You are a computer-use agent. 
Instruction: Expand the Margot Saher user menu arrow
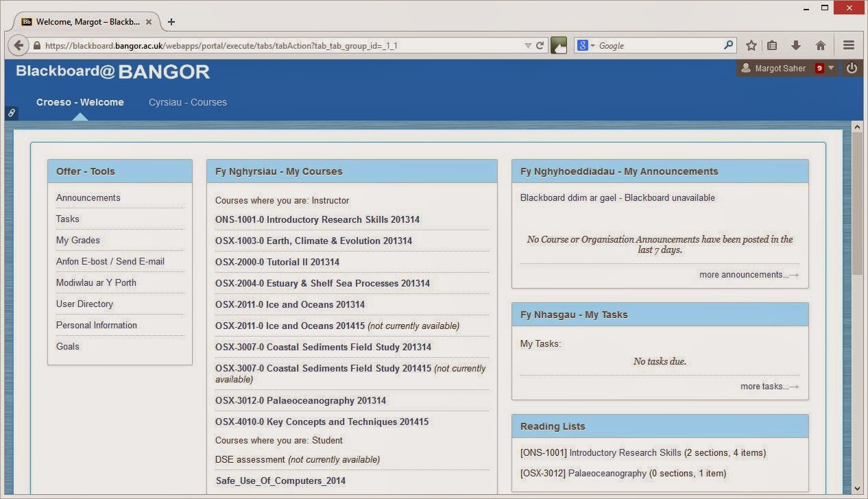(x=831, y=68)
